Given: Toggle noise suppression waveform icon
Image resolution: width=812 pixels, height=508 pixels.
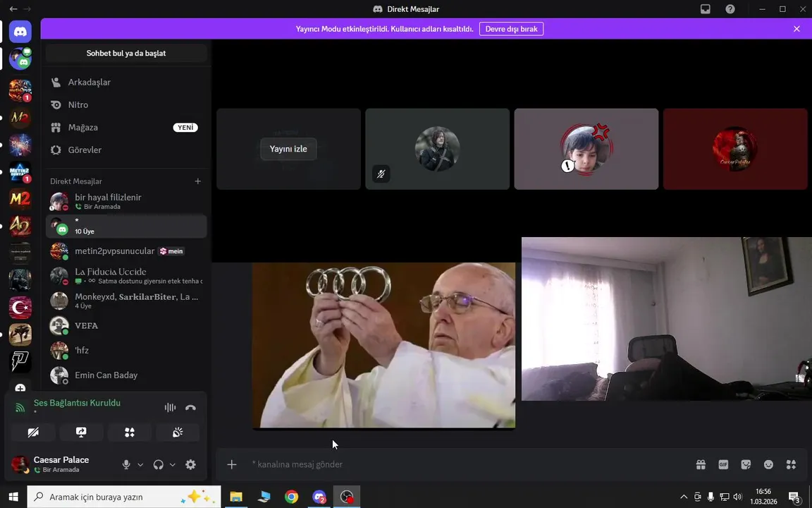Looking at the screenshot, I should (170, 407).
